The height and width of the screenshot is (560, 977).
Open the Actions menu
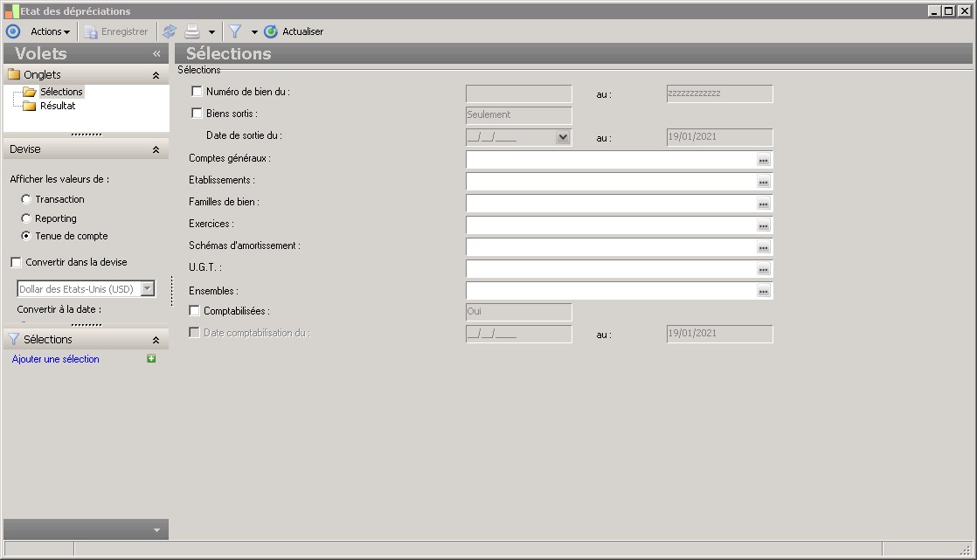pos(50,31)
